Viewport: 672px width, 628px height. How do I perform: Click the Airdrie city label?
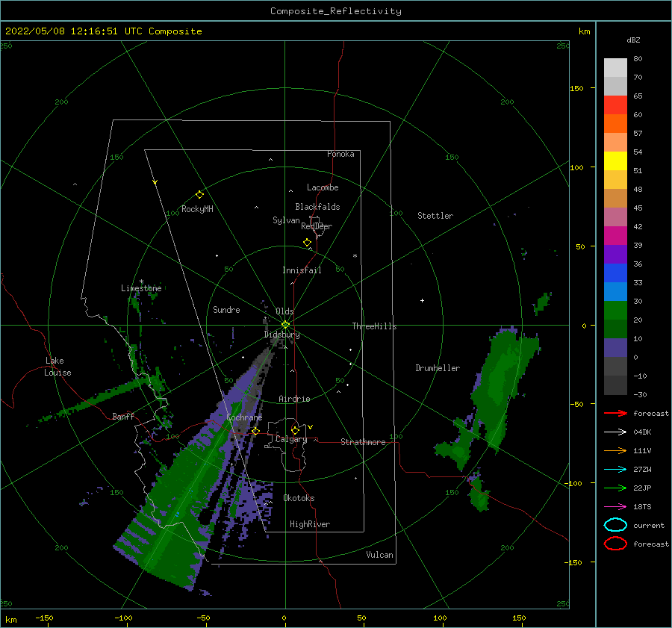tap(294, 399)
